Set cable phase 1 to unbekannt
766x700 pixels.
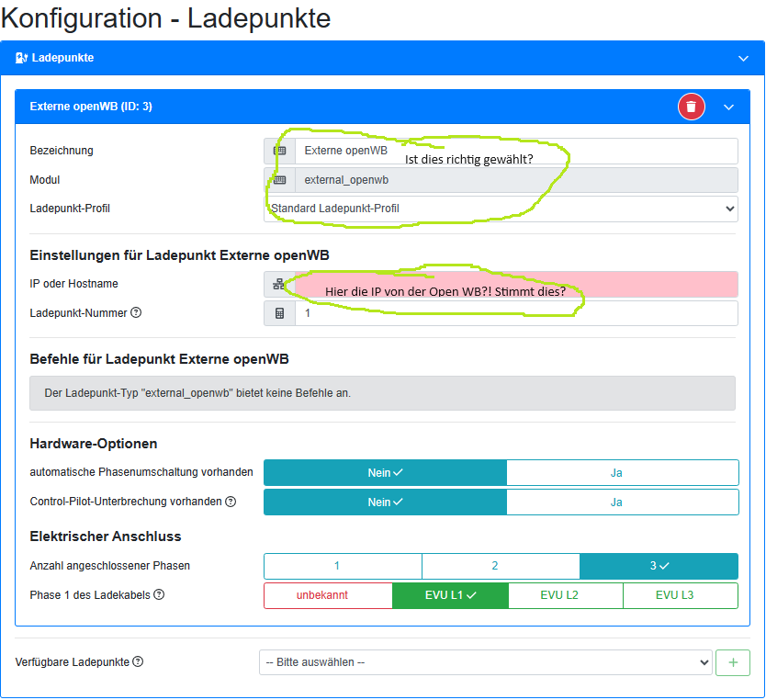pyautogui.click(x=328, y=595)
